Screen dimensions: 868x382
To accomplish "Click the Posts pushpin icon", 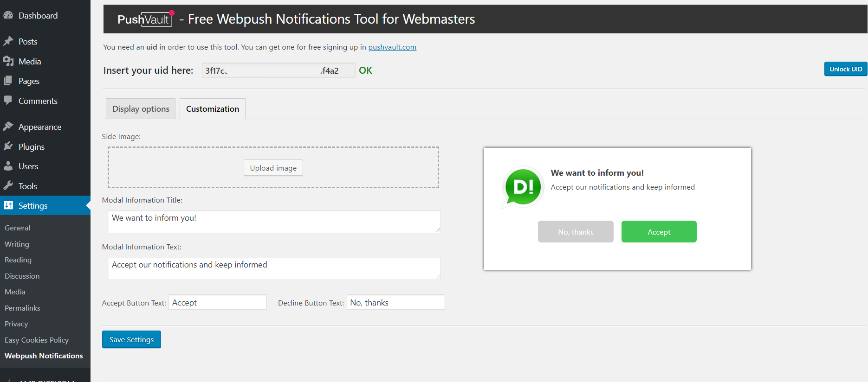I will point(8,41).
